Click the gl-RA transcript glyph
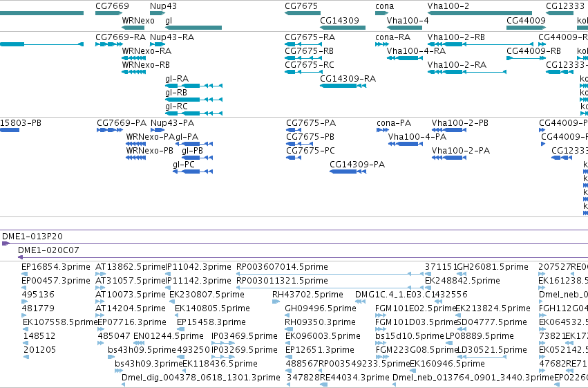Image resolution: width=588 pixels, height=388 pixels. (x=193, y=86)
